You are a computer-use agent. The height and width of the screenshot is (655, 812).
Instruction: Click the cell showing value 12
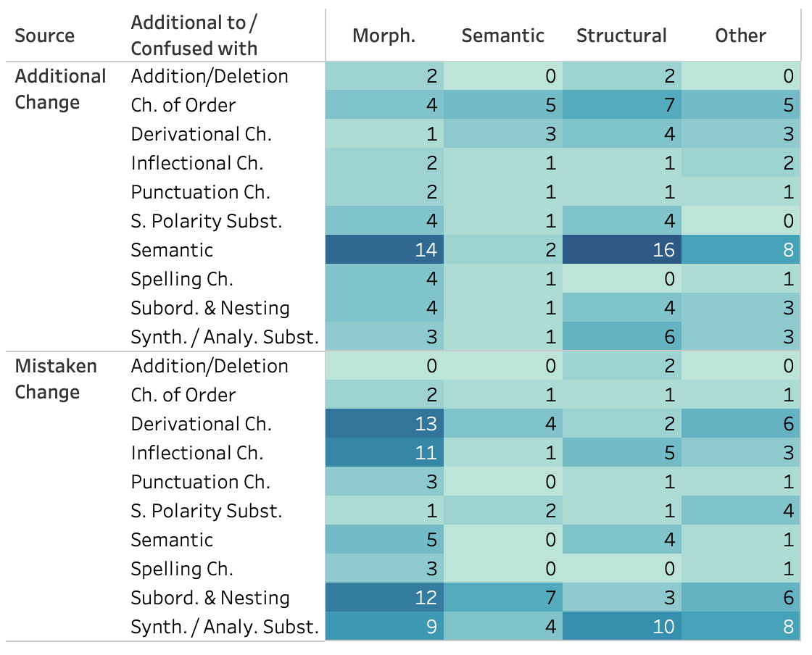pyautogui.click(x=384, y=598)
